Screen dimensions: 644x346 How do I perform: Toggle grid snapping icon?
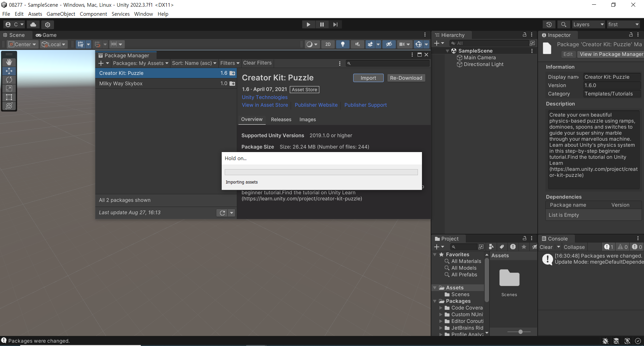(x=97, y=44)
